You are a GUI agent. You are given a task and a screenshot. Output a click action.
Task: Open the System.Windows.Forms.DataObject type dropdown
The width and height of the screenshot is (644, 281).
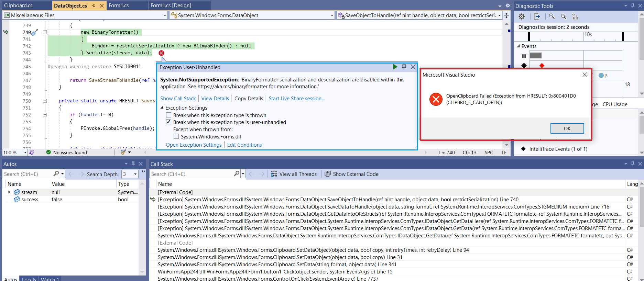pyautogui.click(x=332, y=15)
